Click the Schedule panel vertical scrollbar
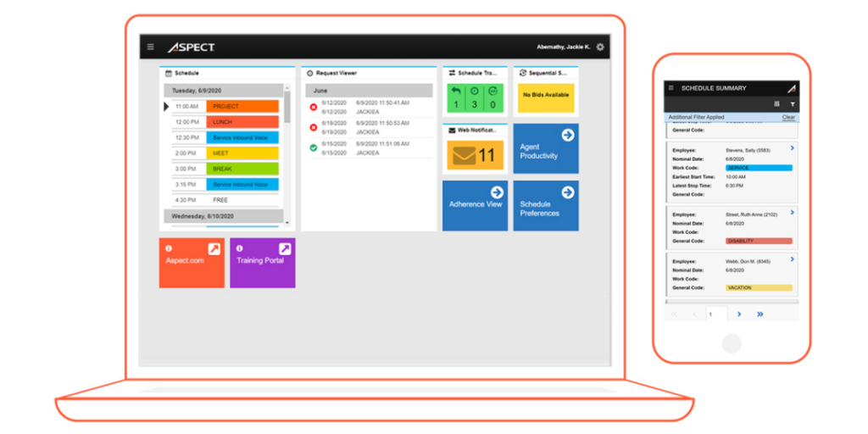This screenshot has height=434, width=868. [287, 110]
